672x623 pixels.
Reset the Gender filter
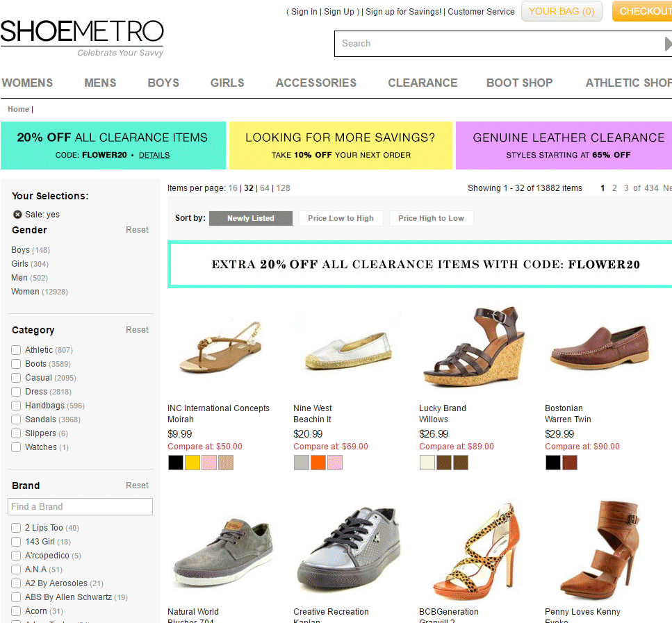pyautogui.click(x=137, y=230)
